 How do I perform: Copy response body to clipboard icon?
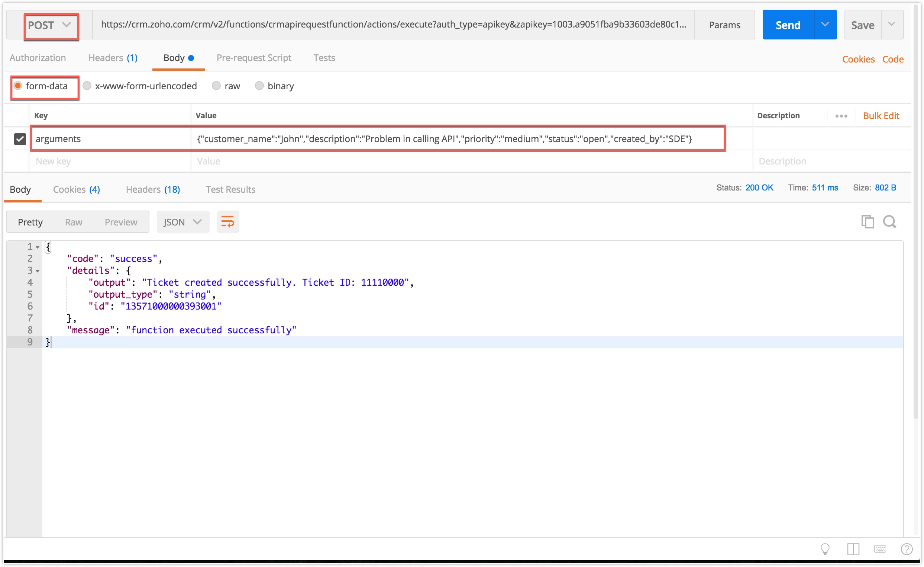(868, 222)
